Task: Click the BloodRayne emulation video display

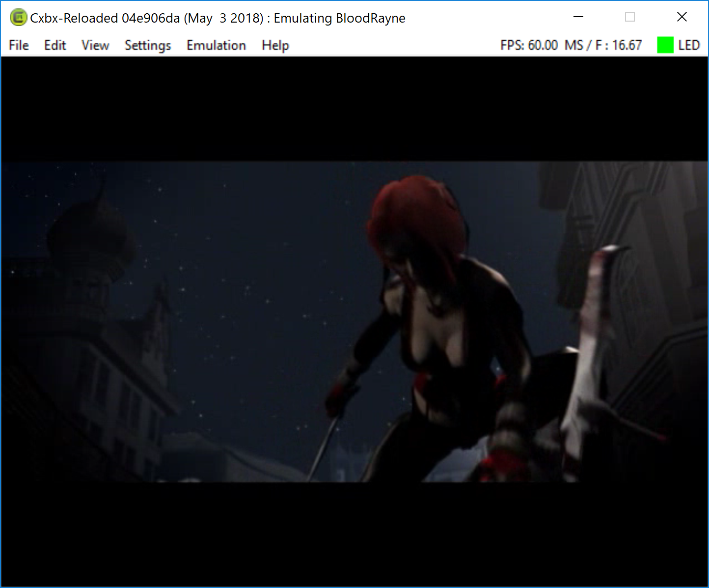Action: tap(354, 322)
